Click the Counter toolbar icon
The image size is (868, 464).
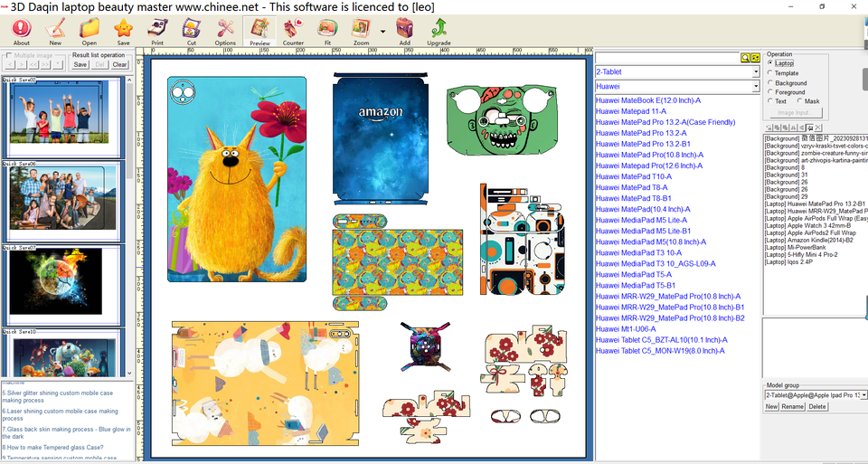point(293,31)
